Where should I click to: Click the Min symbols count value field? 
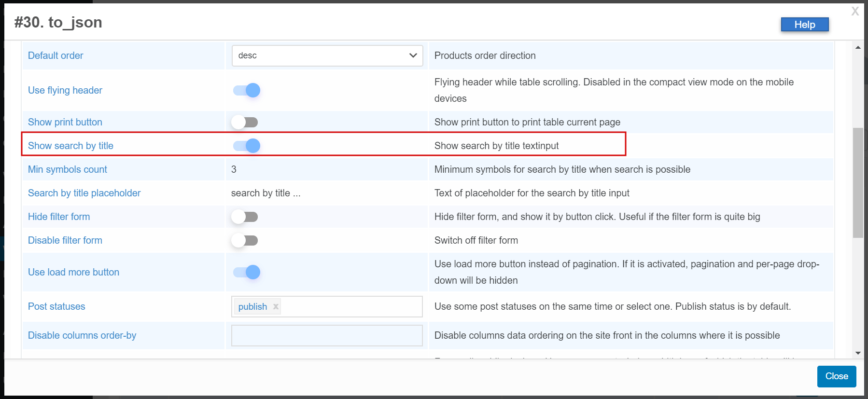click(x=327, y=169)
